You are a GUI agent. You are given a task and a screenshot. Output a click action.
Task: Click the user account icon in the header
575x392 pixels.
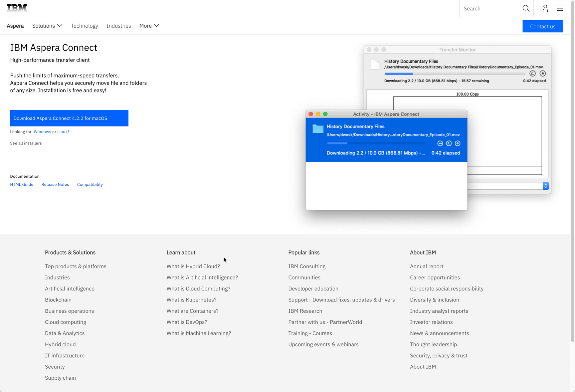point(545,8)
